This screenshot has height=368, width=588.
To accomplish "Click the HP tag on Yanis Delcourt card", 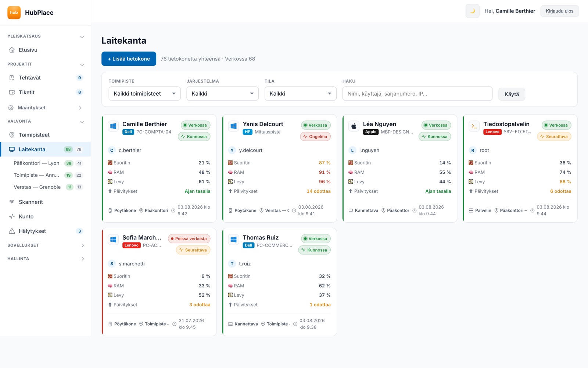I will pos(248,132).
